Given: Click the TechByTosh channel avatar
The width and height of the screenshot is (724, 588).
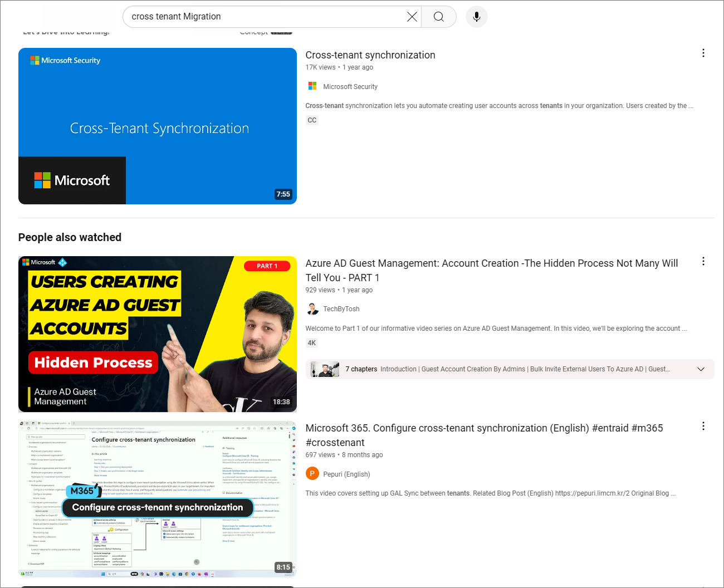Looking at the screenshot, I should click(x=312, y=309).
